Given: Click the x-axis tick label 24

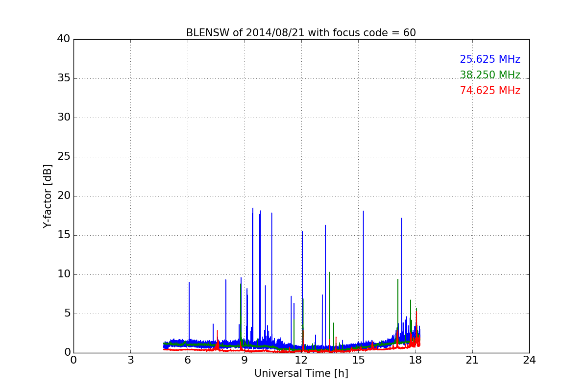Looking at the screenshot, I should [x=529, y=360].
